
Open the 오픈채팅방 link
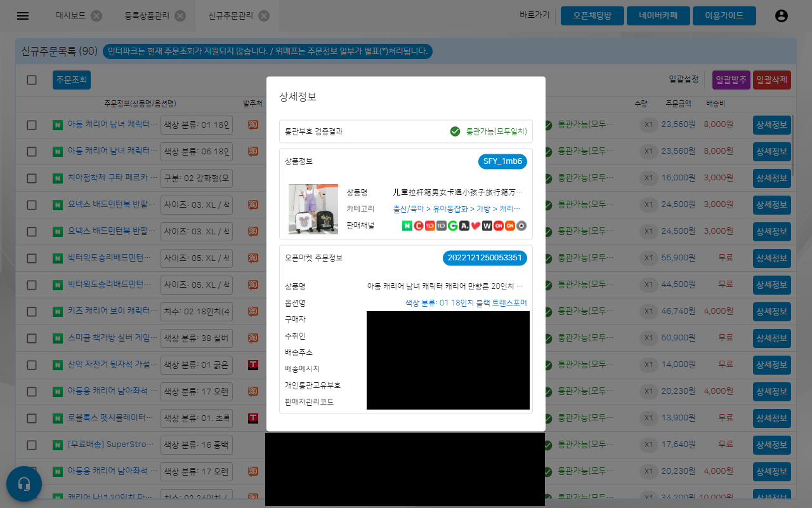point(592,16)
